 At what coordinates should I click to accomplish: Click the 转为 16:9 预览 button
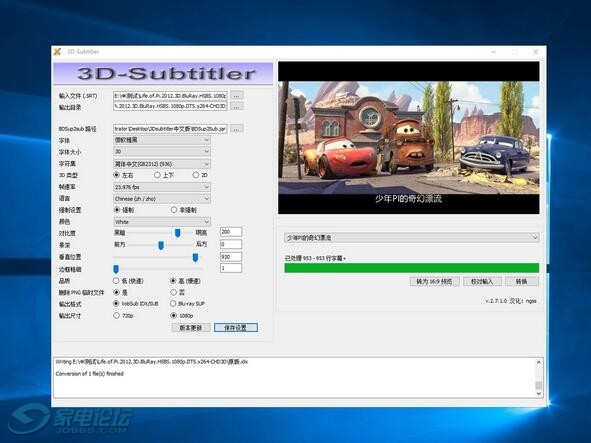coord(435,281)
